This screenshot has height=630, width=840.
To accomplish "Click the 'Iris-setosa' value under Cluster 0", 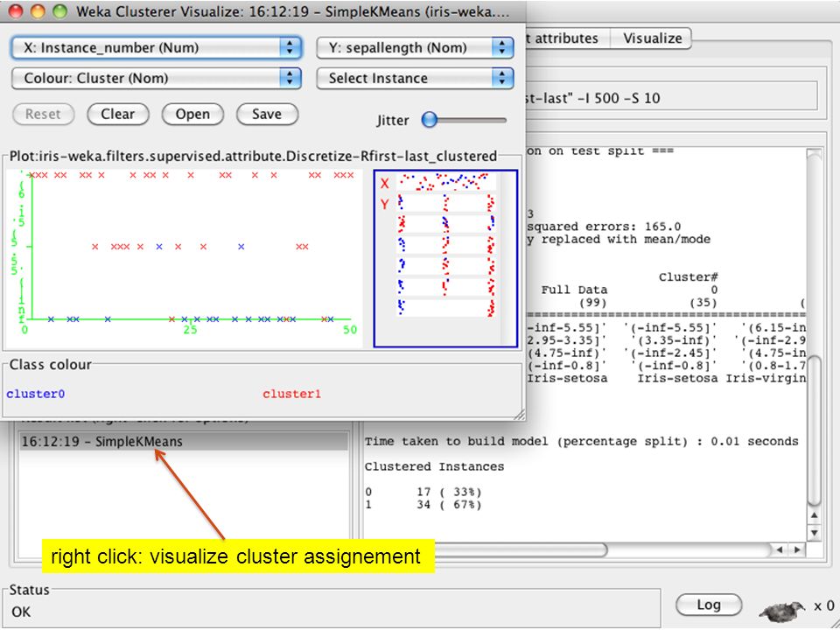I will tap(677, 378).
